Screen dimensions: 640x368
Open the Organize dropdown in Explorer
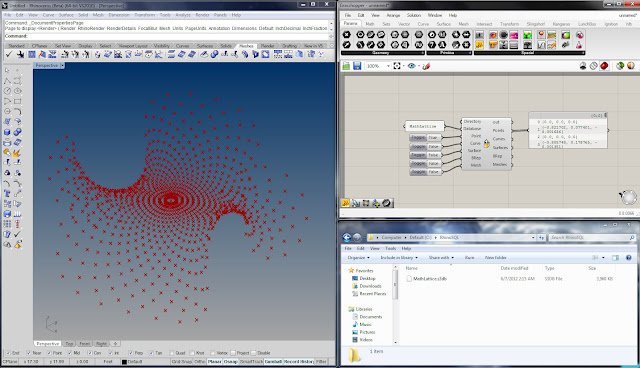(358, 257)
